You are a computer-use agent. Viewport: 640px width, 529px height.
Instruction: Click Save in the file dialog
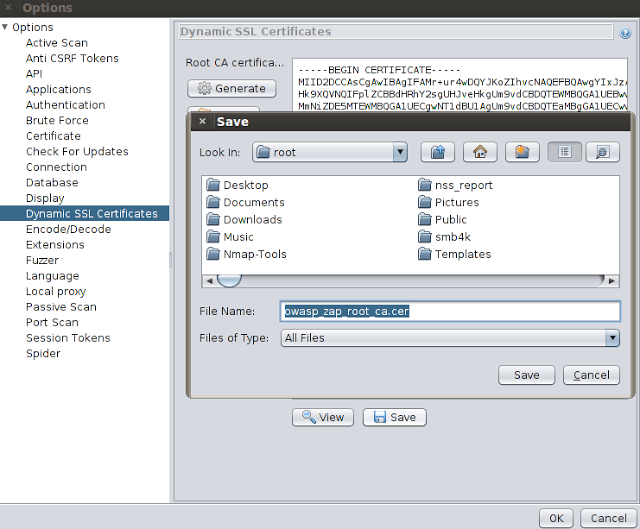click(x=527, y=375)
